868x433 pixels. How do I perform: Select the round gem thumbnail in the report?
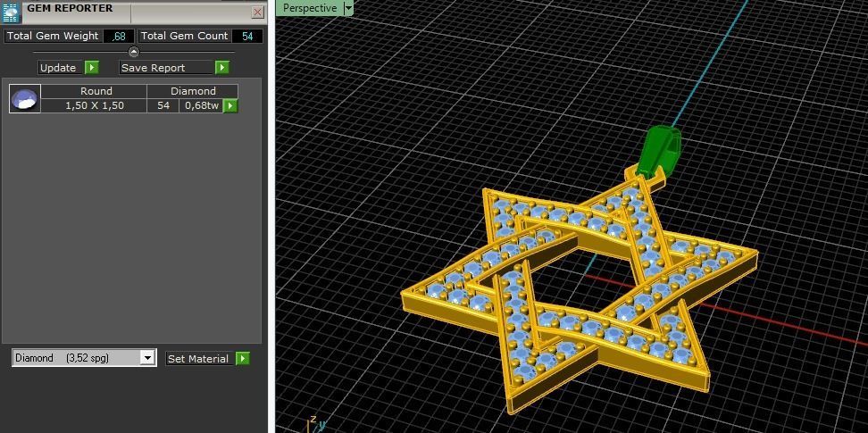[x=25, y=98]
